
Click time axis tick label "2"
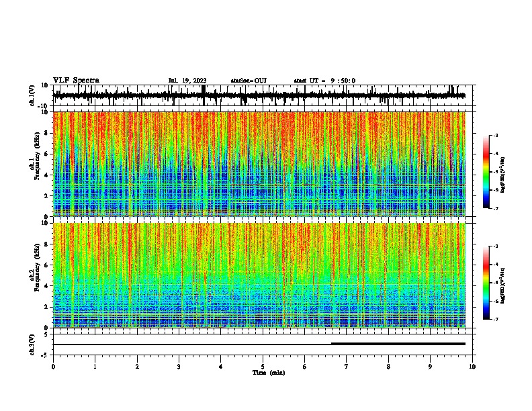click(137, 367)
